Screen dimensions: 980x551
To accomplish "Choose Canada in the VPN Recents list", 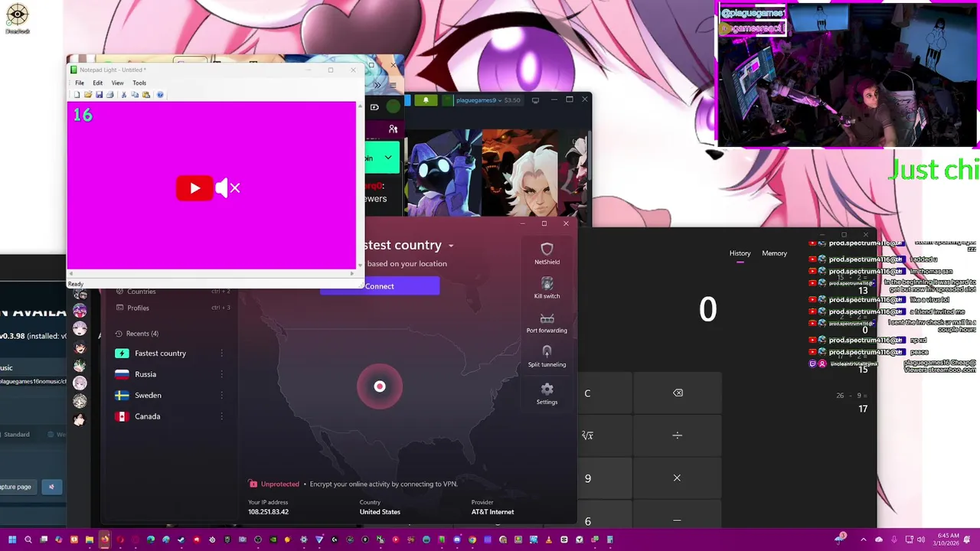I will pyautogui.click(x=147, y=416).
